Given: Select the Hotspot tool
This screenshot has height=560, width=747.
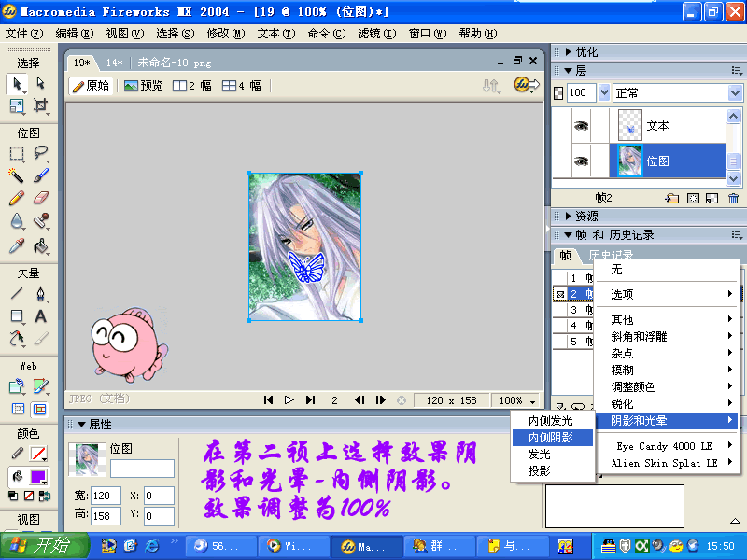Looking at the screenshot, I should coord(17,386).
